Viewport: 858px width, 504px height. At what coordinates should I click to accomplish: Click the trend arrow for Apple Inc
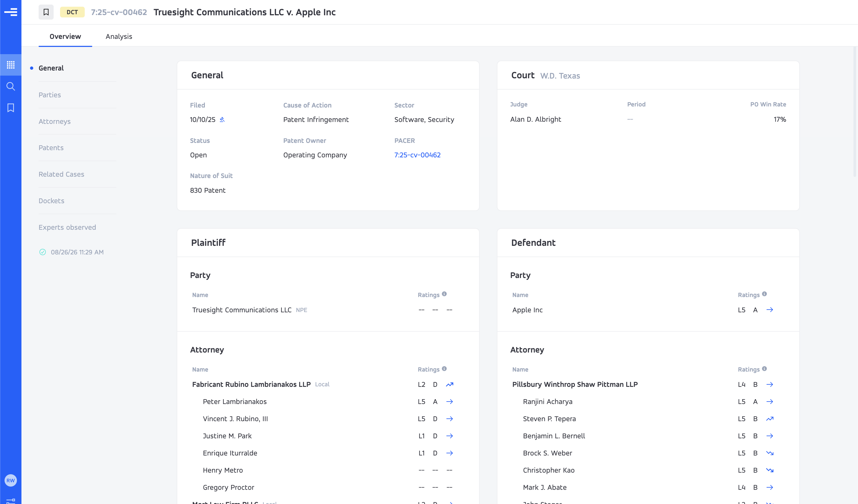pos(770,310)
